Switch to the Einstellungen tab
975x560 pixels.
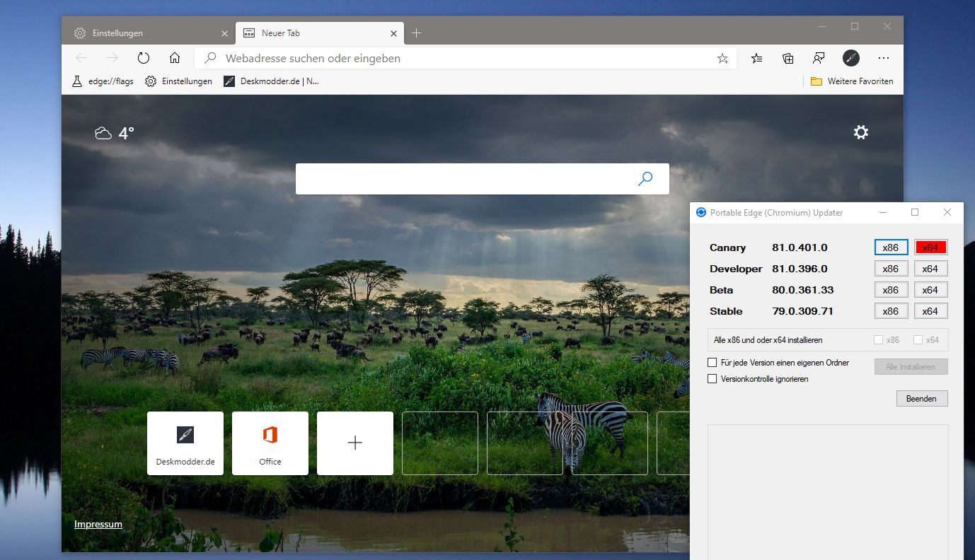117,33
